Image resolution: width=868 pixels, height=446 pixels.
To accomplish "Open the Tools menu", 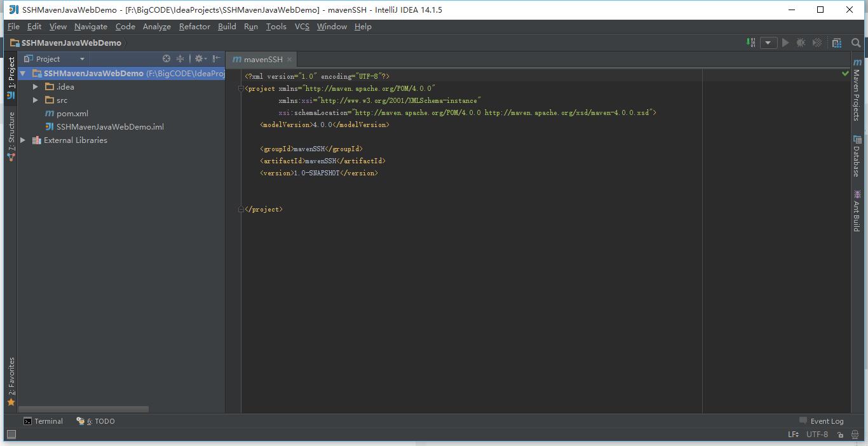I will coord(276,26).
